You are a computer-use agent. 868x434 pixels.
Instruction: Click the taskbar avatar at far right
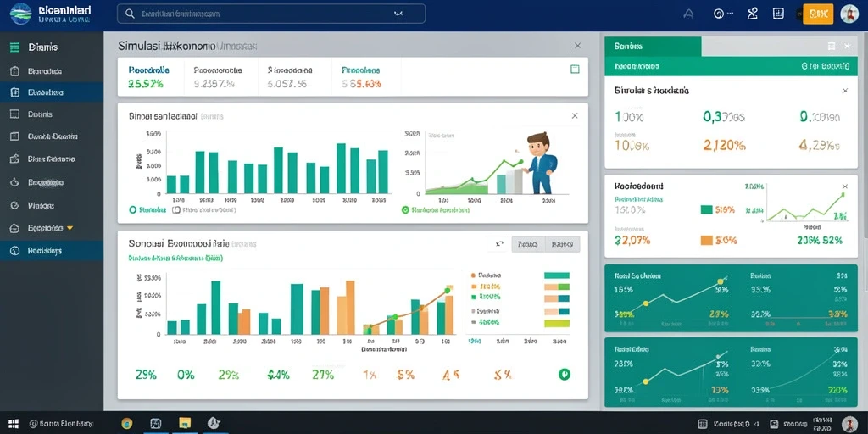tap(849, 424)
